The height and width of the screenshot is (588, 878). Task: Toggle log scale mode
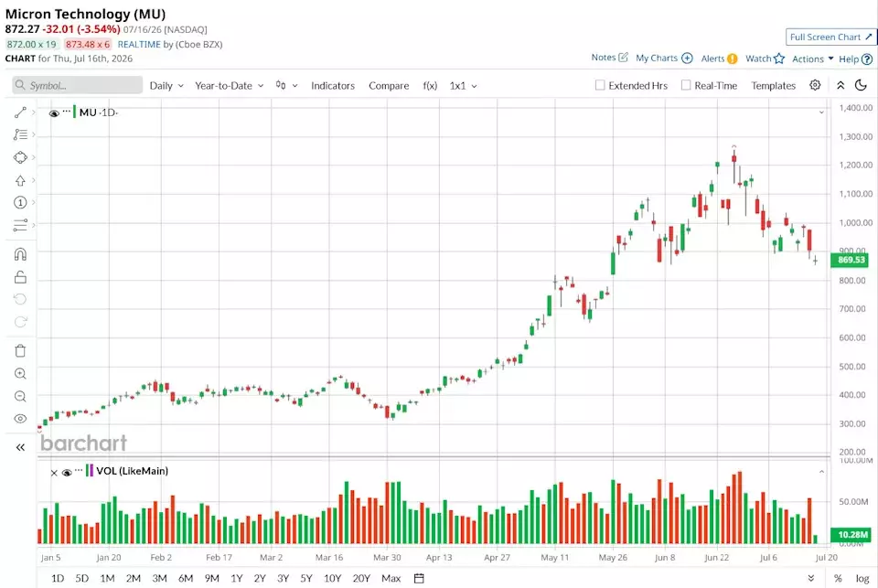pos(862,578)
